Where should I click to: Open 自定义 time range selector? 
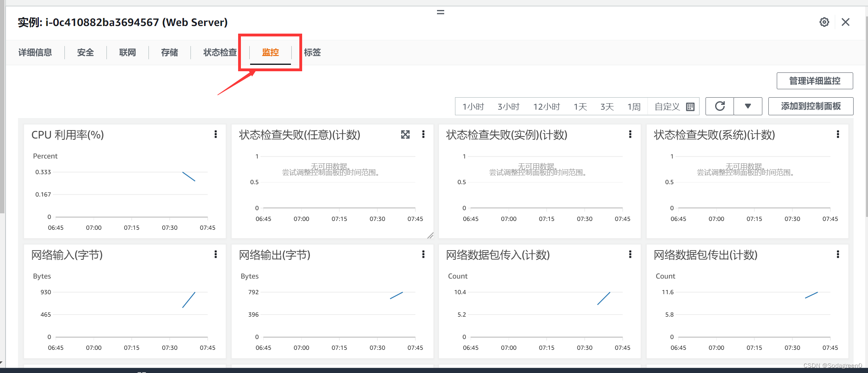(x=666, y=106)
